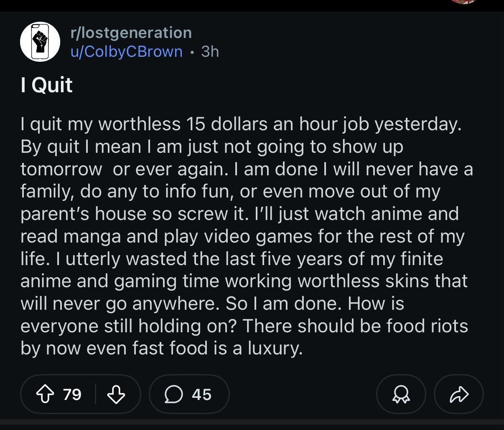Open comments via the 45 count

[x=201, y=394]
